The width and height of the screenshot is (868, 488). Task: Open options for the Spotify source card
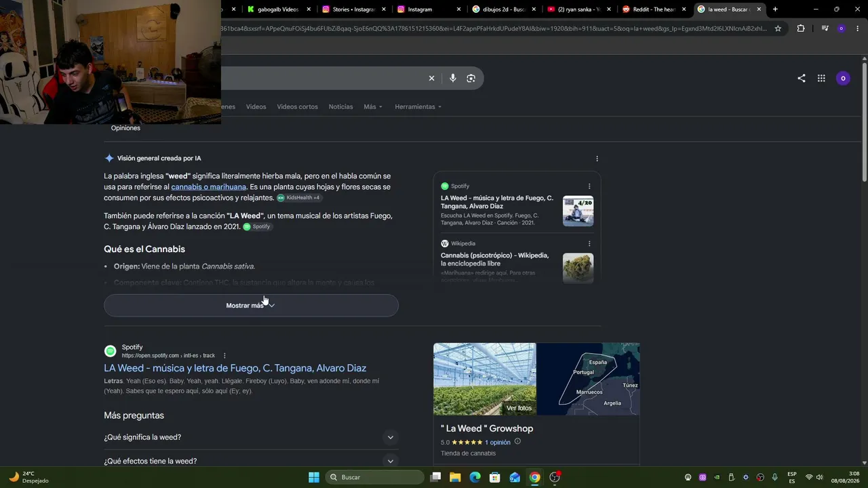pos(589,186)
